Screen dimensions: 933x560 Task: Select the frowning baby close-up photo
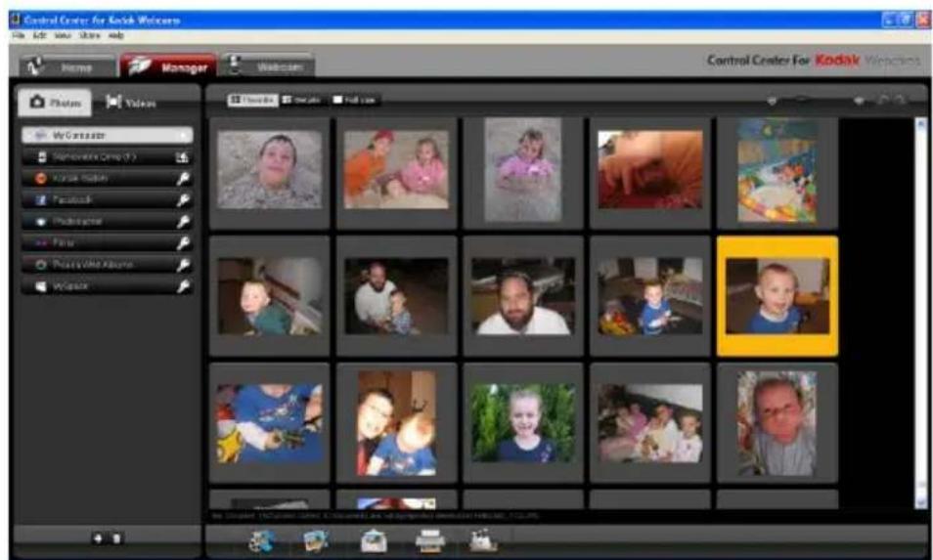pyautogui.click(x=777, y=423)
